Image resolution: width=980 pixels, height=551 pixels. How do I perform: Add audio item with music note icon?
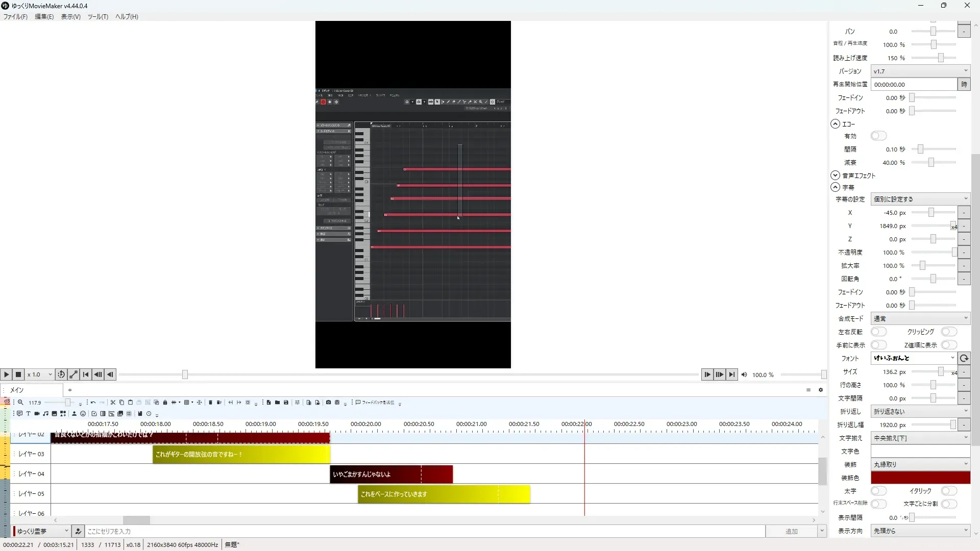click(45, 414)
